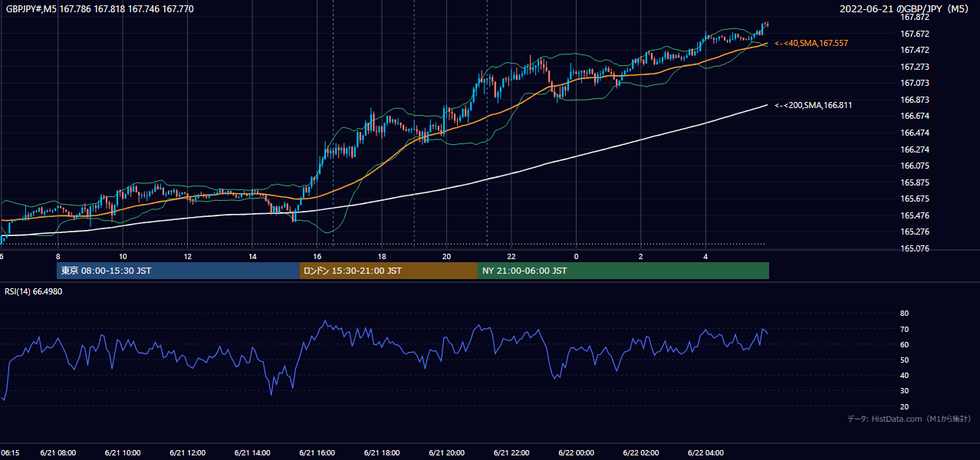Screen dimensions: 980x460
Task: Click price axis value 166.274
Action: tap(914, 149)
